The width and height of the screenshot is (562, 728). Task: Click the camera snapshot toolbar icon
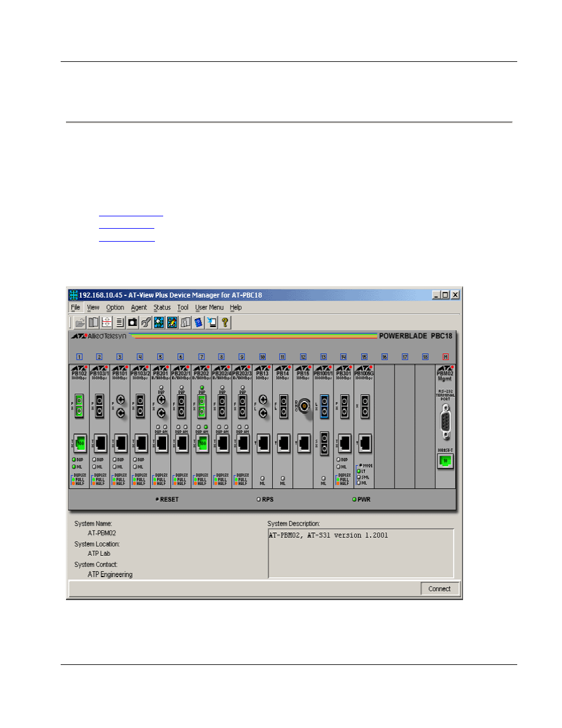point(133,322)
